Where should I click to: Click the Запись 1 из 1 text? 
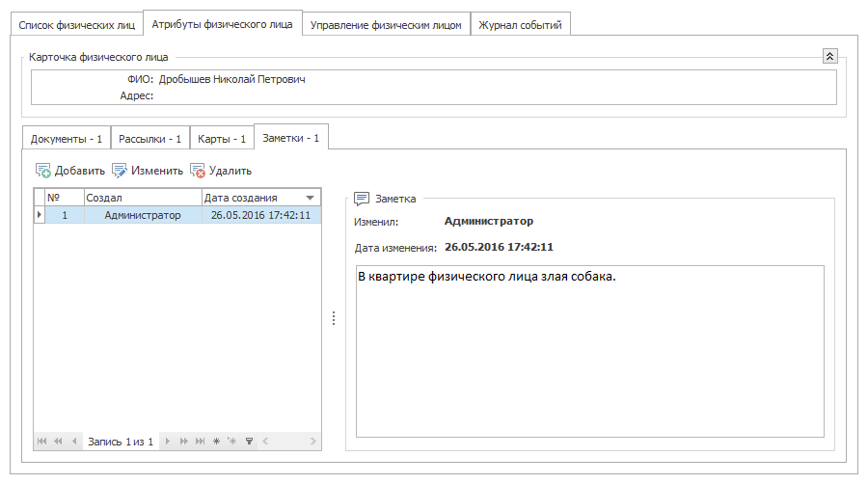pyautogui.click(x=121, y=442)
